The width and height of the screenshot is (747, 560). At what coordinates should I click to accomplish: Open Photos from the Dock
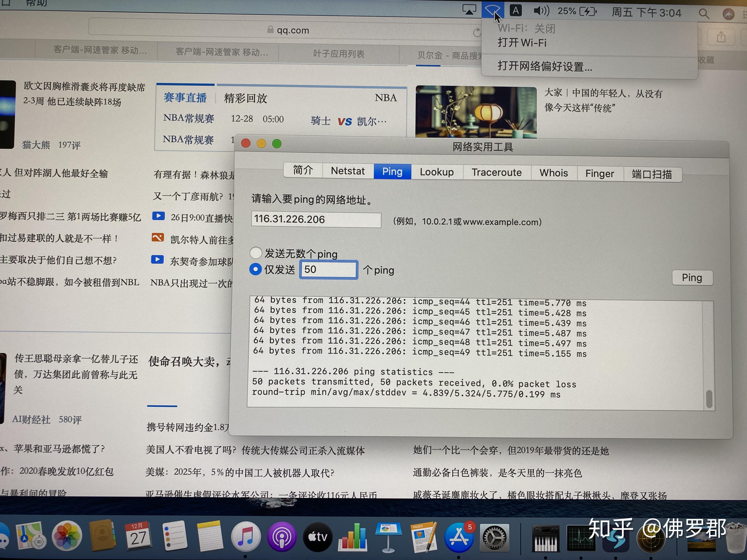click(x=67, y=536)
